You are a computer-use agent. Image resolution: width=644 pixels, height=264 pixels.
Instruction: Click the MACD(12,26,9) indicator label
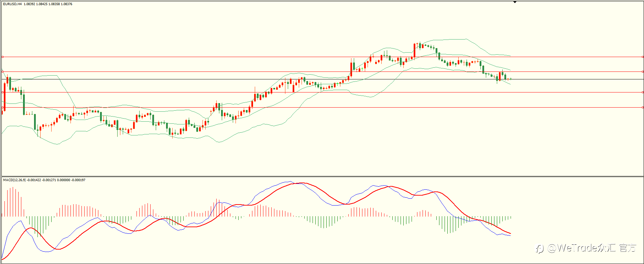14,180
